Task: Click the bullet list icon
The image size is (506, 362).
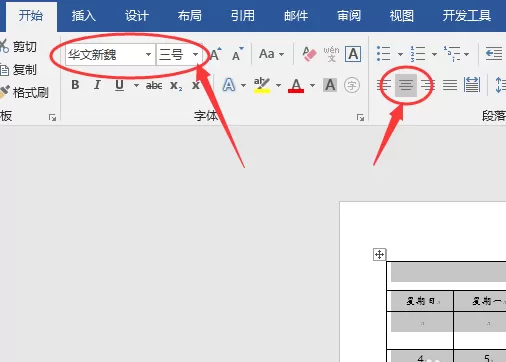Action: pos(383,54)
